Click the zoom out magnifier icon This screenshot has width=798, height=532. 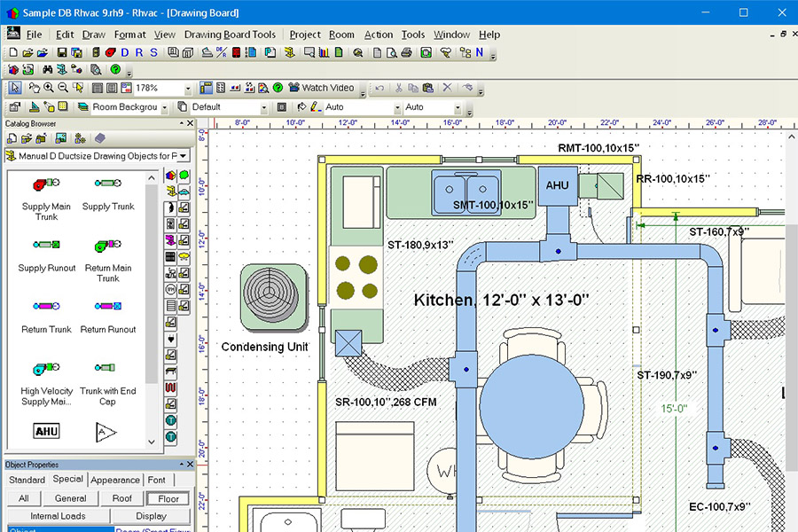point(63,88)
